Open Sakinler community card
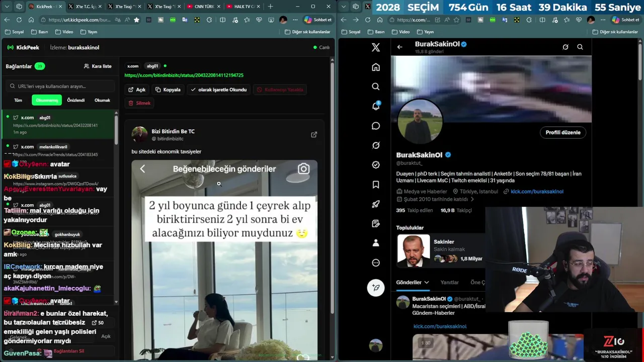 click(x=440, y=250)
